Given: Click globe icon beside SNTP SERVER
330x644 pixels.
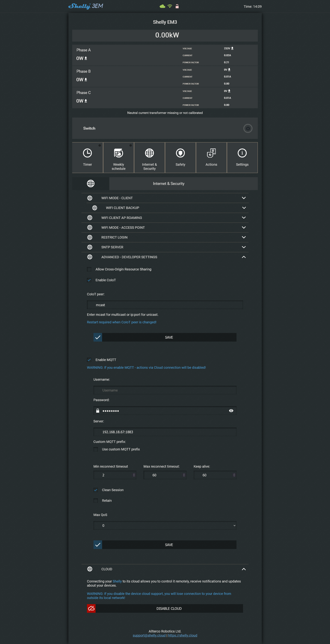Looking at the screenshot, I should (x=90, y=247).
